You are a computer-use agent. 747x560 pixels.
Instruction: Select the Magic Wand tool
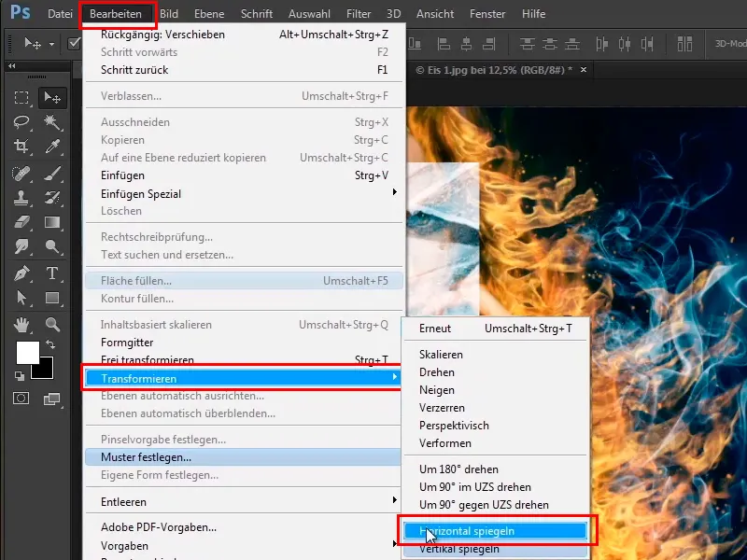[x=52, y=122]
